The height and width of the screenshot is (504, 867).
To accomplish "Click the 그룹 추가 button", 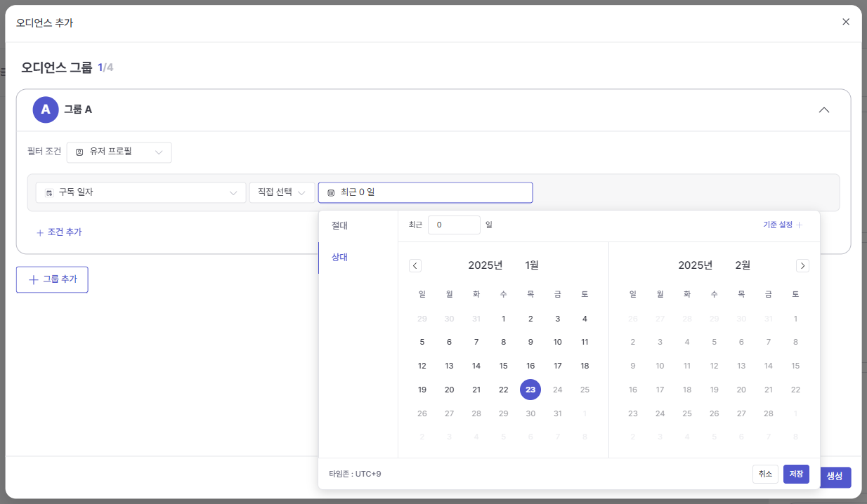I will click(x=52, y=279).
